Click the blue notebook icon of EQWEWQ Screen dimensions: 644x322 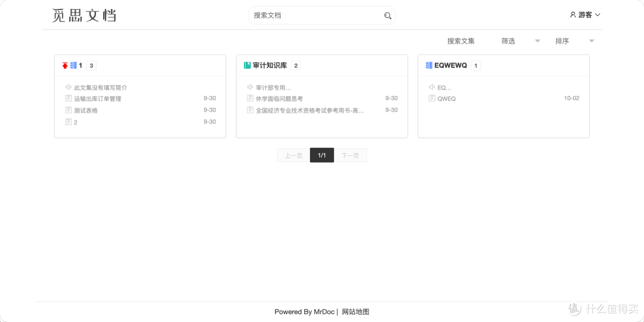[429, 66]
